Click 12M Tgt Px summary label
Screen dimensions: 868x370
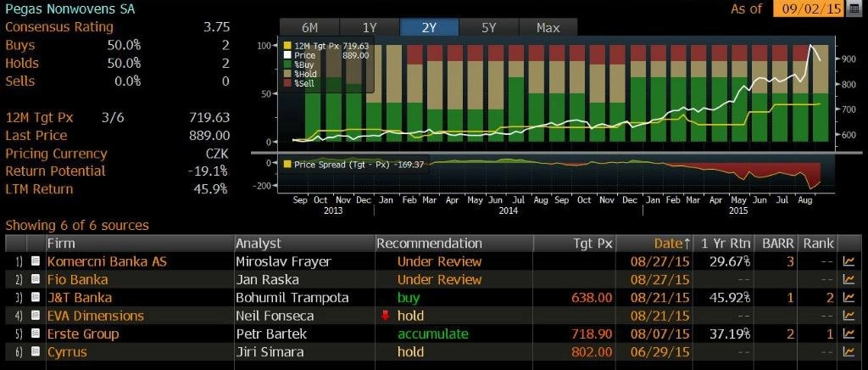[x=39, y=117]
